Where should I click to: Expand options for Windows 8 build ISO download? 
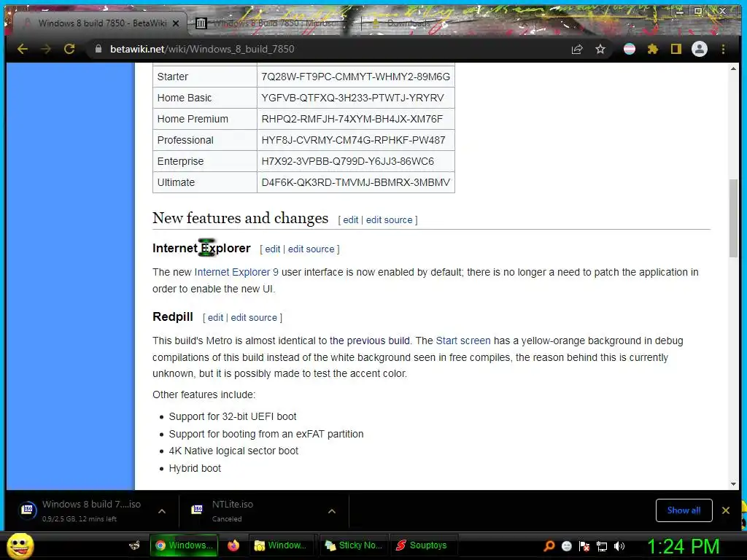[162, 511]
